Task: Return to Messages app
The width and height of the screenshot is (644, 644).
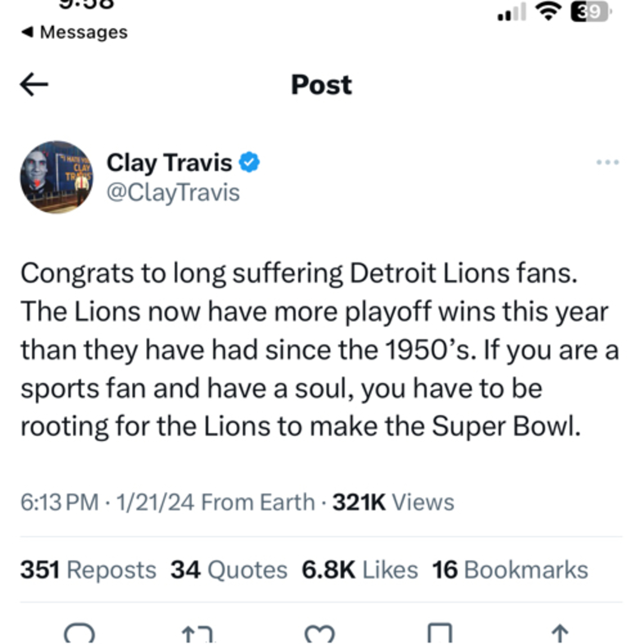Action: pyautogui.click(x=75, y=32)
